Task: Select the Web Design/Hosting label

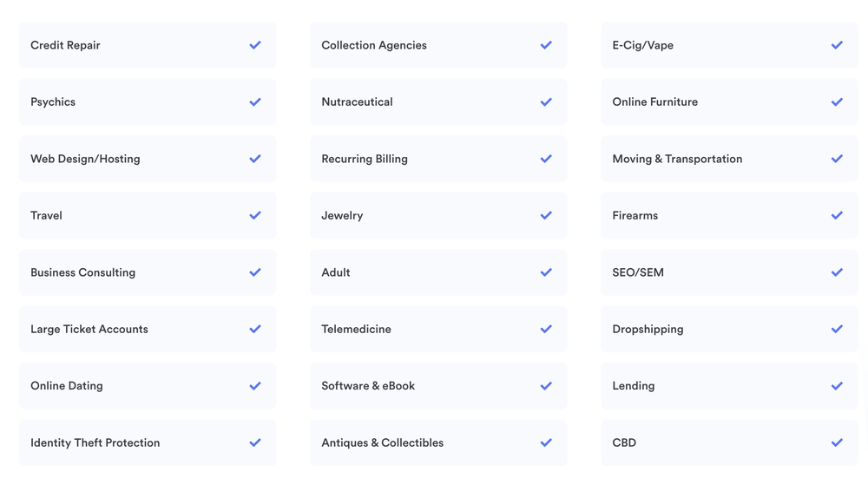Action: [x=85, y=159]
